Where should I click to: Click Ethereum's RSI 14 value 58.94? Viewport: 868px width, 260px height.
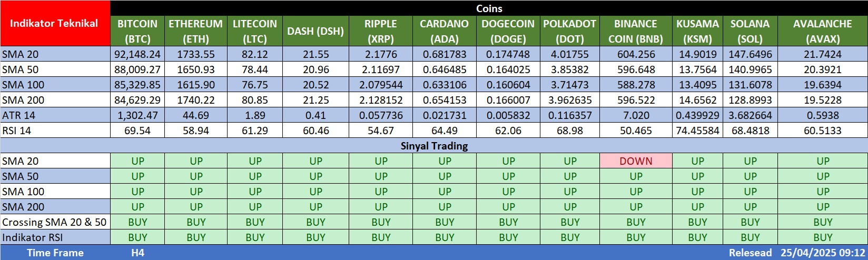(x=196, y=131)
